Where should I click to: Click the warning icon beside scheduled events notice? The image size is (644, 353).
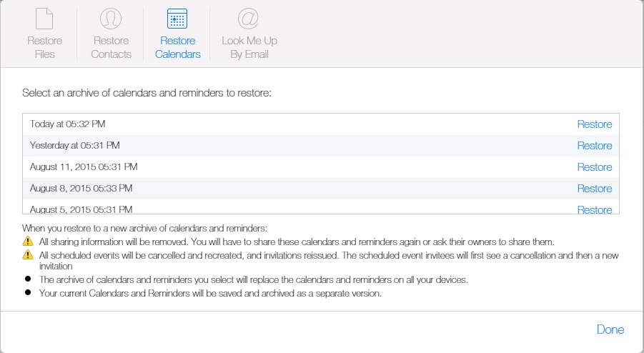[27, 254]
